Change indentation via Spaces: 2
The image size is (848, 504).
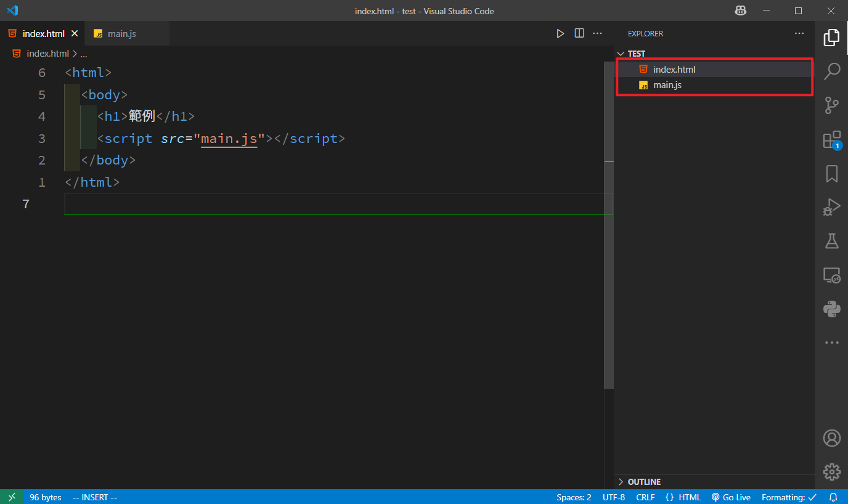pyautogui.click(x=574, y=497)
